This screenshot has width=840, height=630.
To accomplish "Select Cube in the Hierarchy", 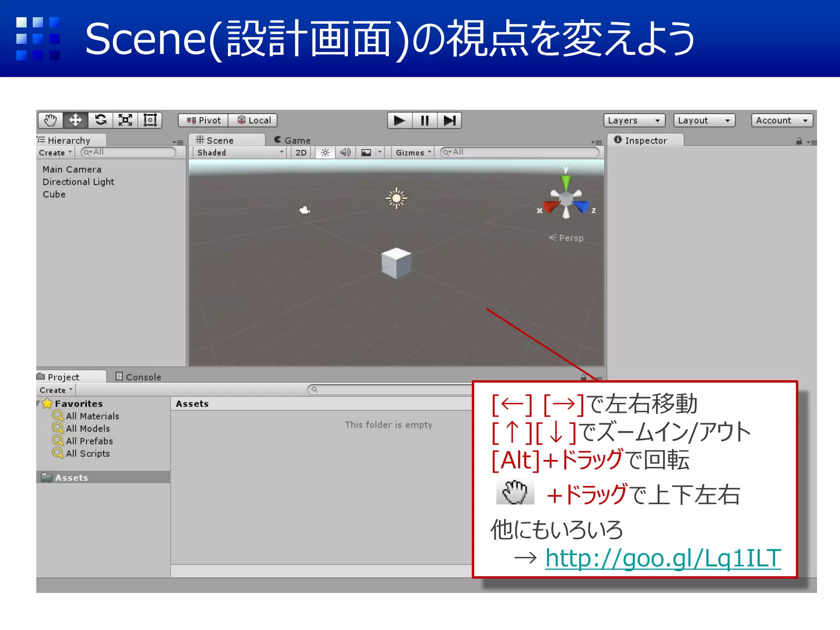I will (x=54, y=194).
